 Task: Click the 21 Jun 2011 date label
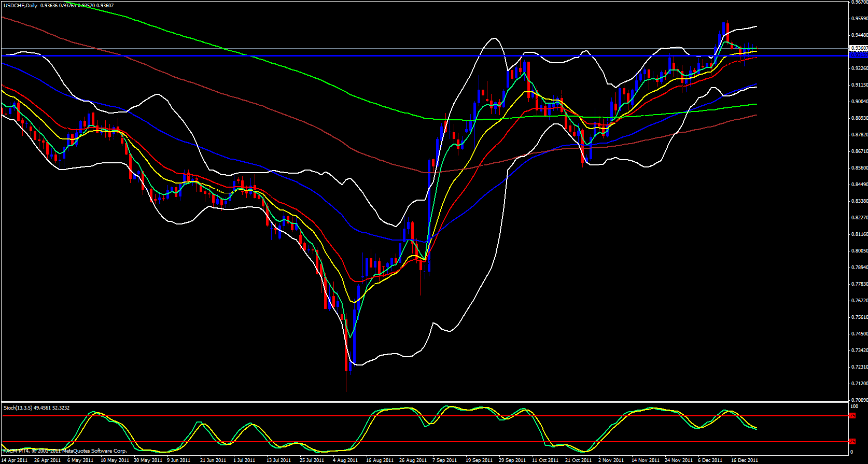(213, 460)
